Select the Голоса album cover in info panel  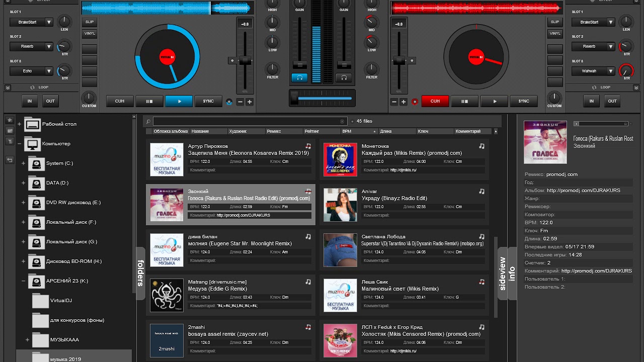pyautogui.click(x=545, y=142)
